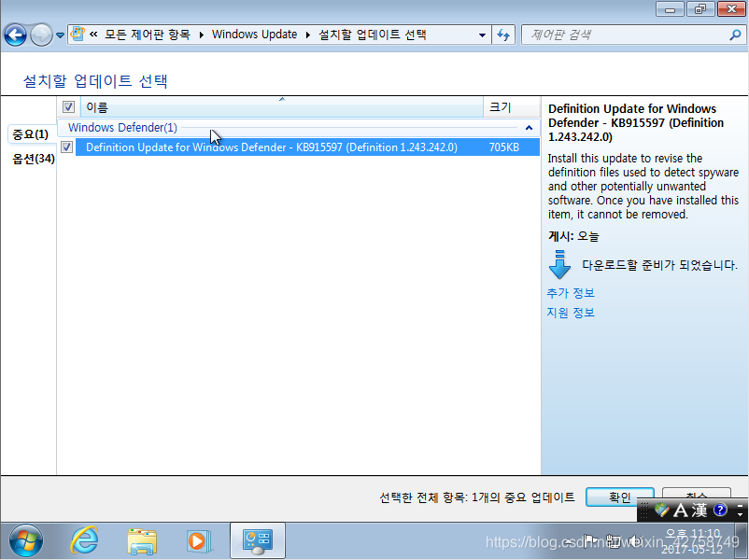The image size is (749, 560).
Task: Switch to the '중요(1)' tab
Action: [31, 134]
